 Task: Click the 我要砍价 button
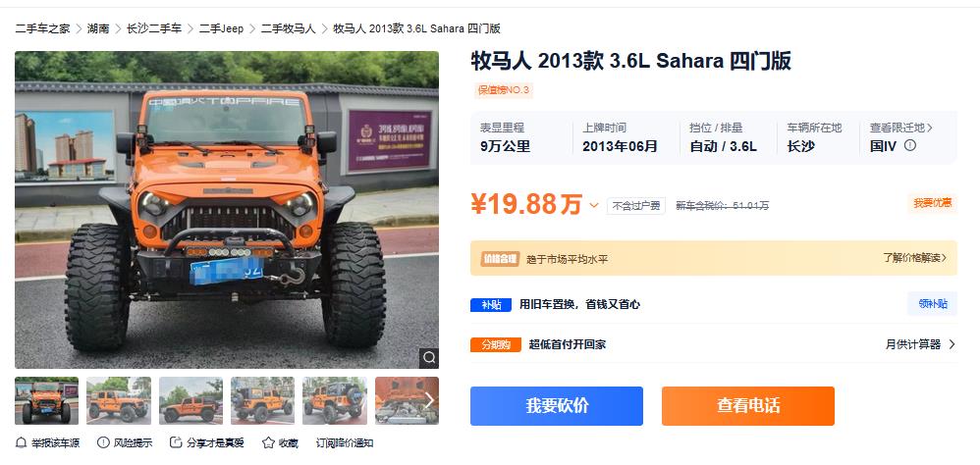pos(556,406)
